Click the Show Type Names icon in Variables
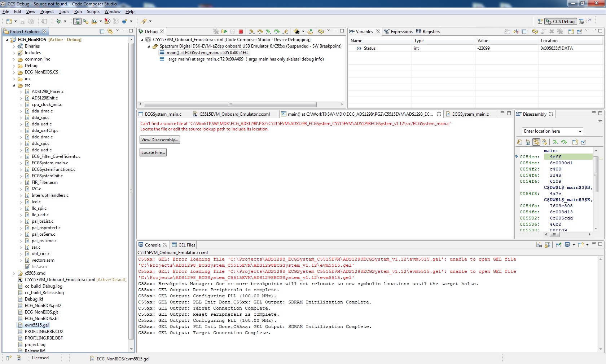Viewport: 606px width, 364px height. [507, 32]
